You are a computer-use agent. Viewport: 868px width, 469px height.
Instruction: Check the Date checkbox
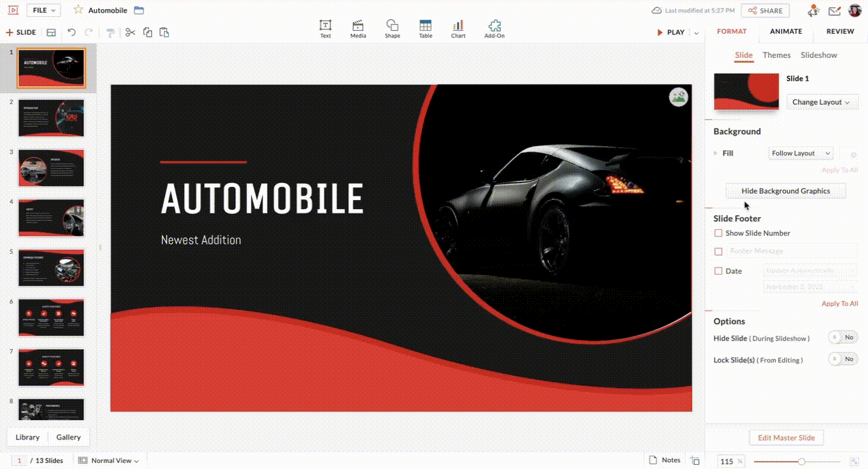point(718,271)
